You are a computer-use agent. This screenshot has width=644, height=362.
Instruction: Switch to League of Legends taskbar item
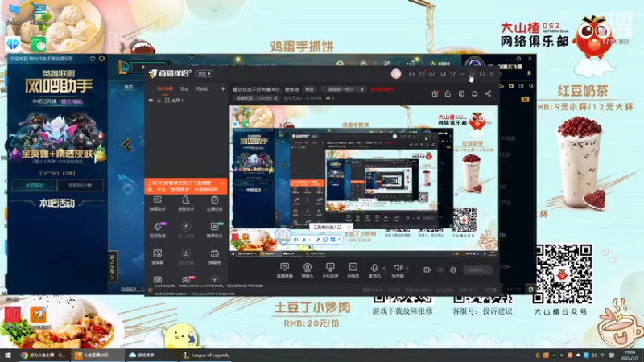[207, 356]
